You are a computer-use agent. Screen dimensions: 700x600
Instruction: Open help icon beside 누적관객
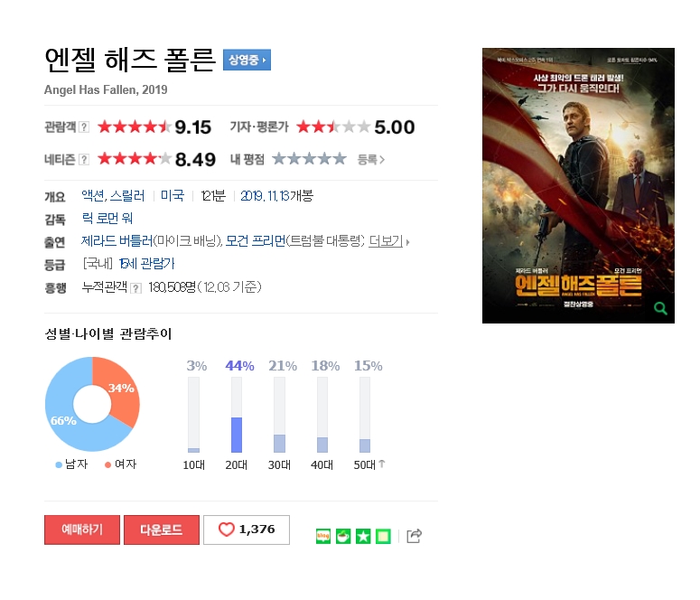[135, 288]
